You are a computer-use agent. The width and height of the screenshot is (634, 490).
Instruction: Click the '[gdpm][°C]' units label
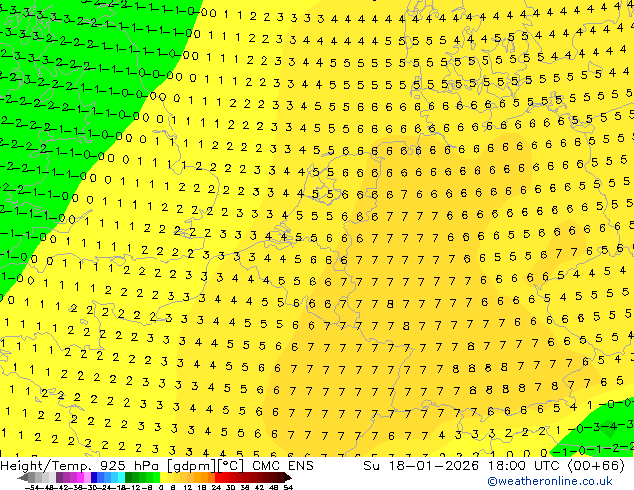(206, 466)
